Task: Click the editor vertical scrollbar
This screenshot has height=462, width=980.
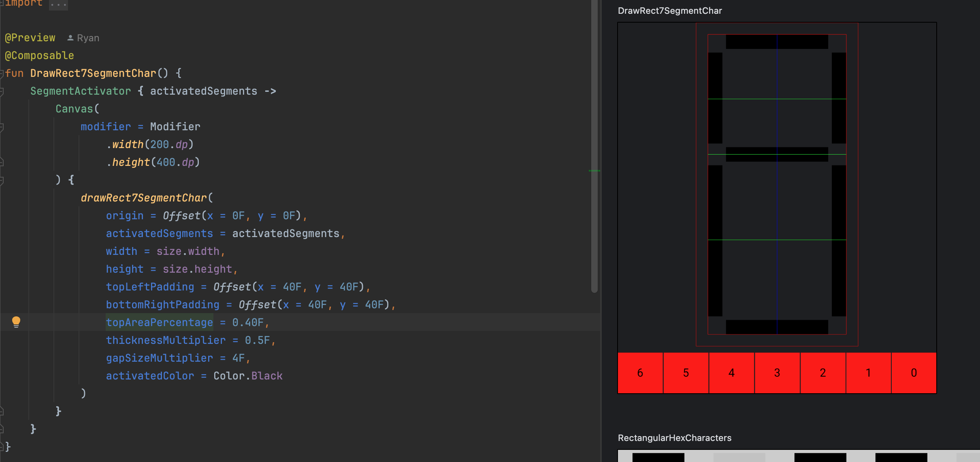Action: 594,146
